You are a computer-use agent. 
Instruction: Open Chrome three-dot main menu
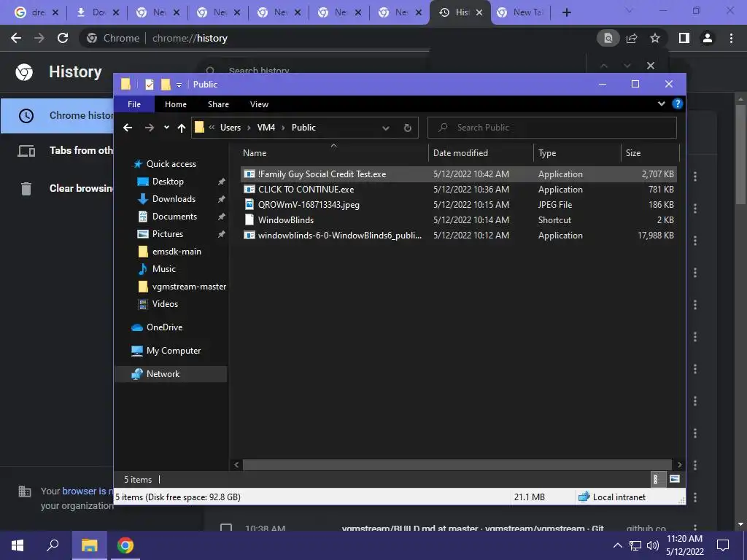(731, 38)
